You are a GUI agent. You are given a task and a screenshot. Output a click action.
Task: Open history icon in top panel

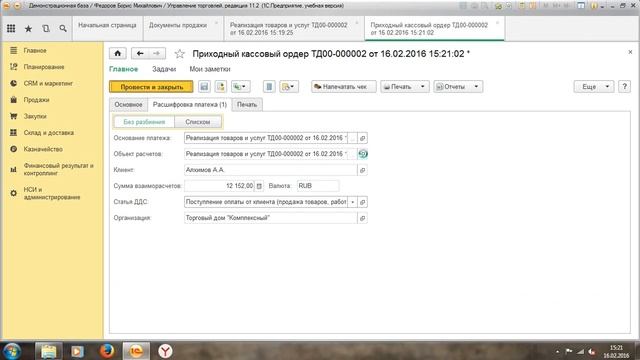(46, 28)
